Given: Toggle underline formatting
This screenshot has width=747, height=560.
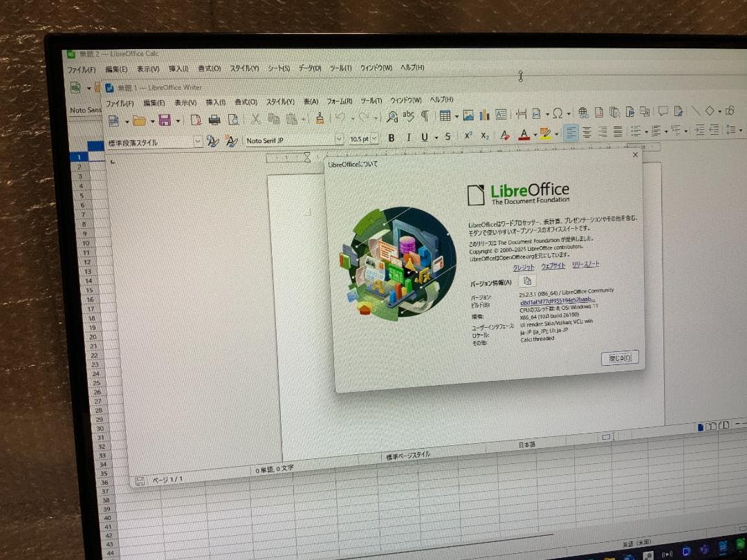Looking at the screenshot, I should [x=425, y=138].
